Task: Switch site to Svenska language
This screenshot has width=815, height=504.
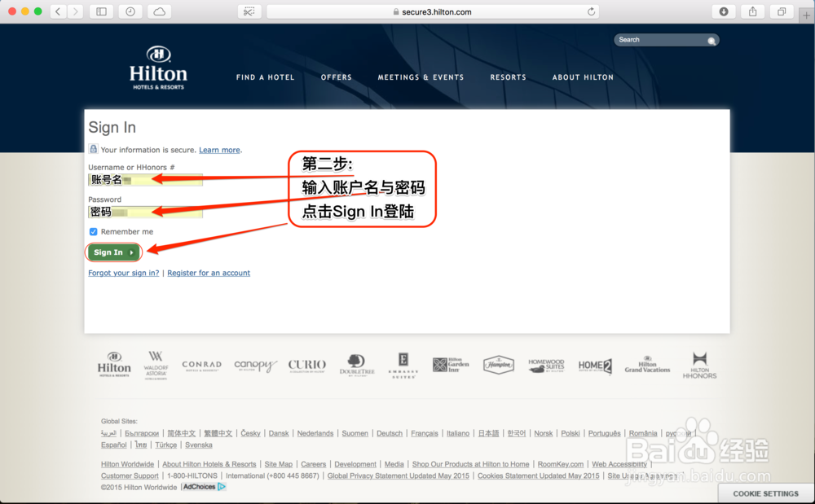Action: tap(199, 445)
